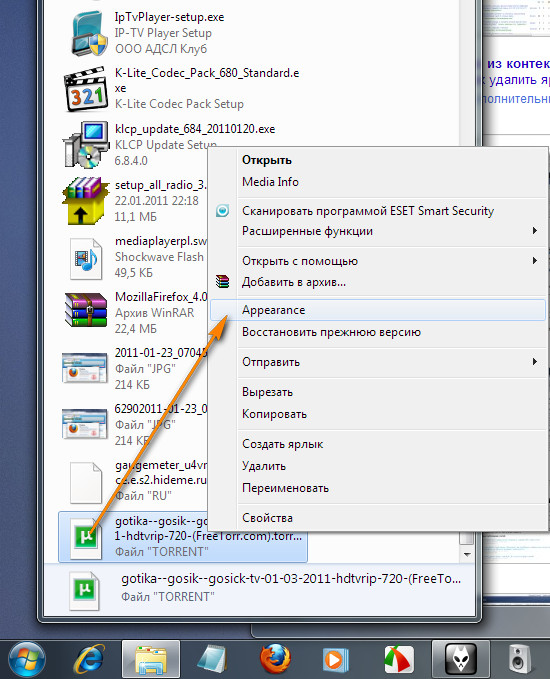
Task: Click the ESET Smart Security scan icon
Action: click(223, 211)
